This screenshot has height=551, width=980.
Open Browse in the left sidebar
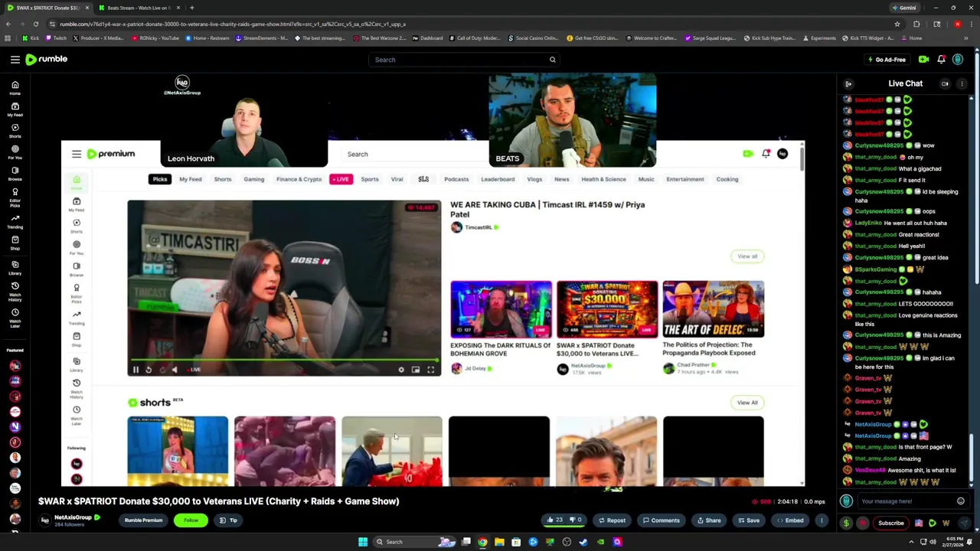click(15, 174)
